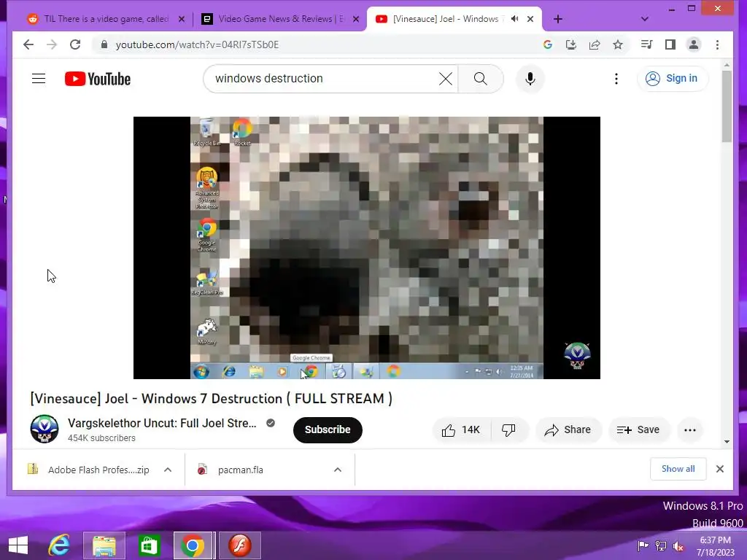Close the downloads bar
This screenshot has height=560, width=747.
point(720,469)
